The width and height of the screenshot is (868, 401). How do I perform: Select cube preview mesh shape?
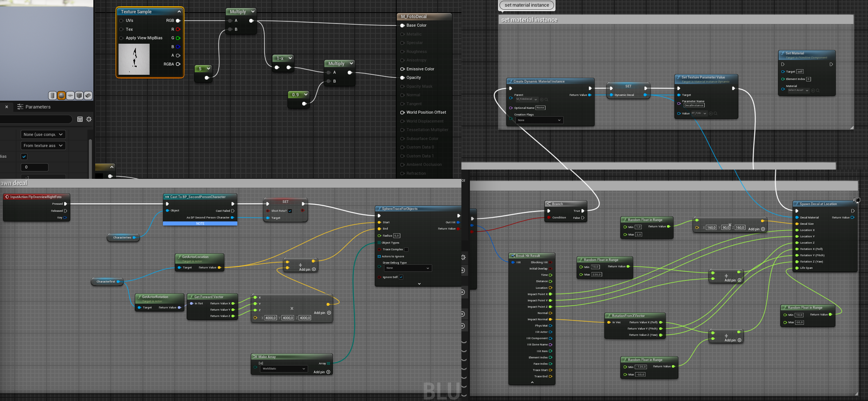coord(79,96)
